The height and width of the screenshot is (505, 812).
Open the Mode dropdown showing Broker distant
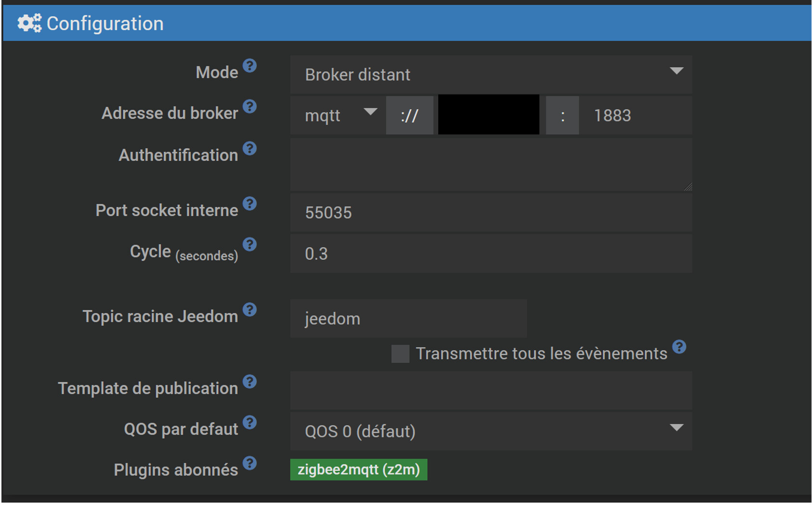coord(490,74)
